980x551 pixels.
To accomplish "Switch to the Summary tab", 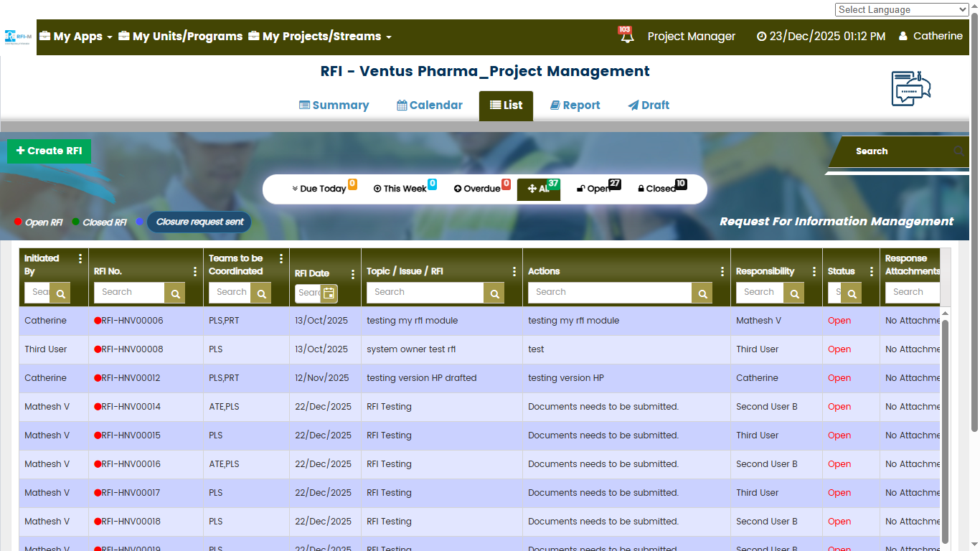I will pos(334,105).
